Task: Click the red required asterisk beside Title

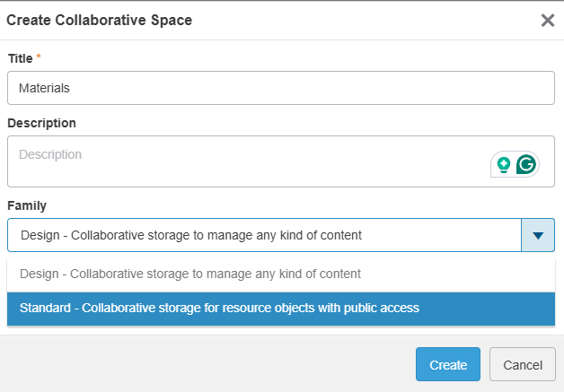Action: (39, 58)
